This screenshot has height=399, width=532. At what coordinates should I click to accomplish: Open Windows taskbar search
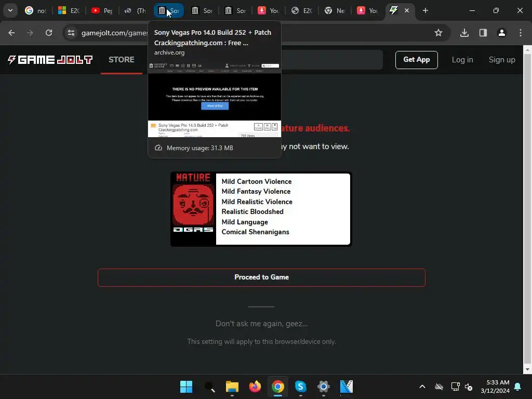click(x=209, y=387)
